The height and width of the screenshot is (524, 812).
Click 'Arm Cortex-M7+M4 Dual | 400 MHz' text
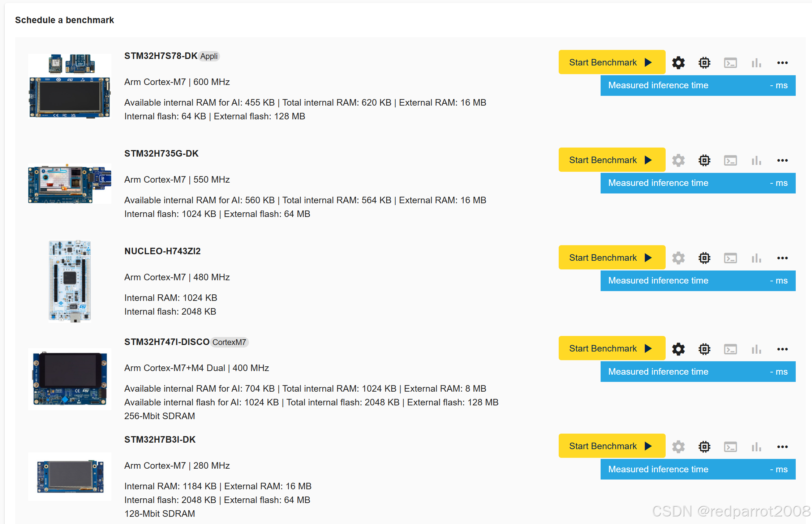pos(197,368)
